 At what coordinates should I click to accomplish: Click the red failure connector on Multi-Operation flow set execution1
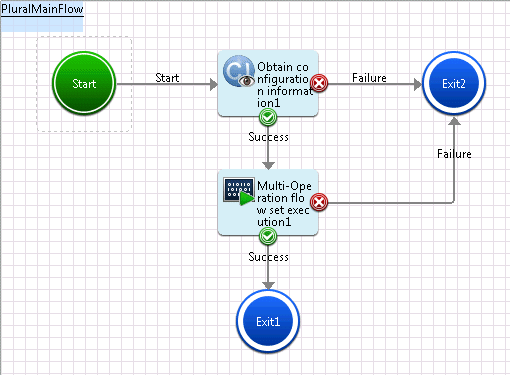[319, 202]
